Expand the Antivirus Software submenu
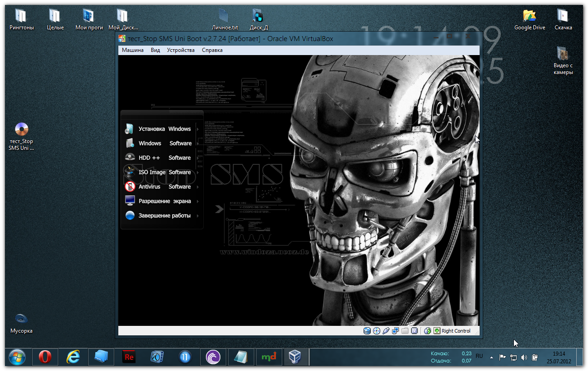 coord(164,187)
